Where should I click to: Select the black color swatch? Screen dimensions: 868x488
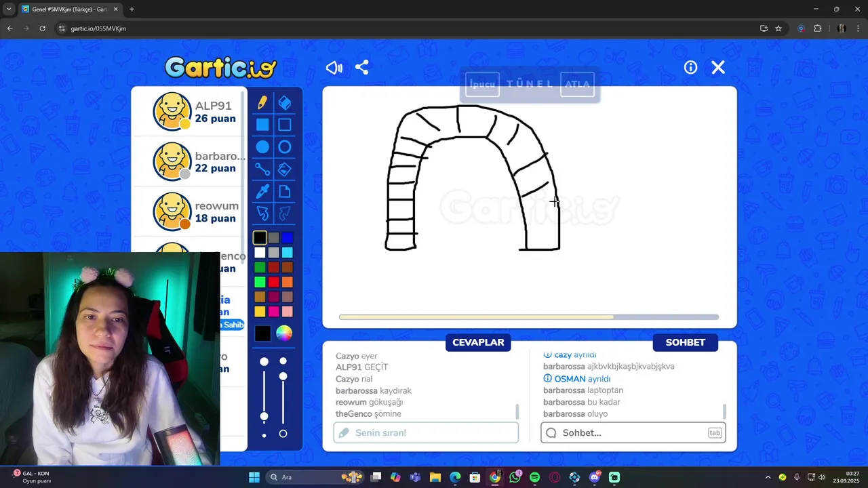click(x=260, y=238)
